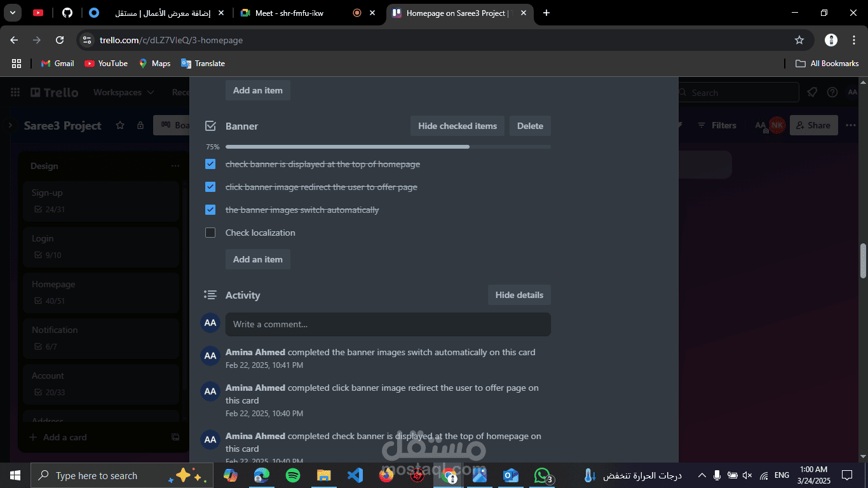Screen dimensions: 868x488
Task: Open the Google apps grid icon
Action: tap(17, 64)
